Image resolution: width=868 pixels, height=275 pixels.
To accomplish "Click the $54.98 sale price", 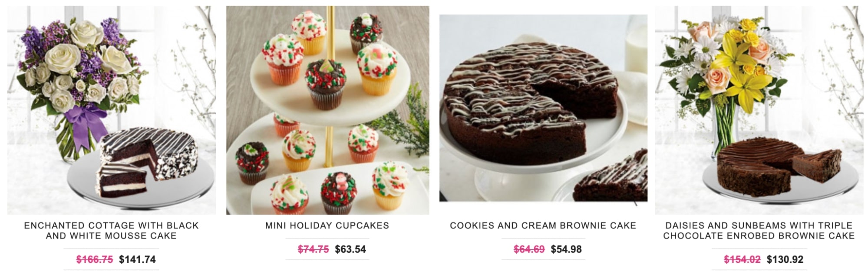I will 566,249.
